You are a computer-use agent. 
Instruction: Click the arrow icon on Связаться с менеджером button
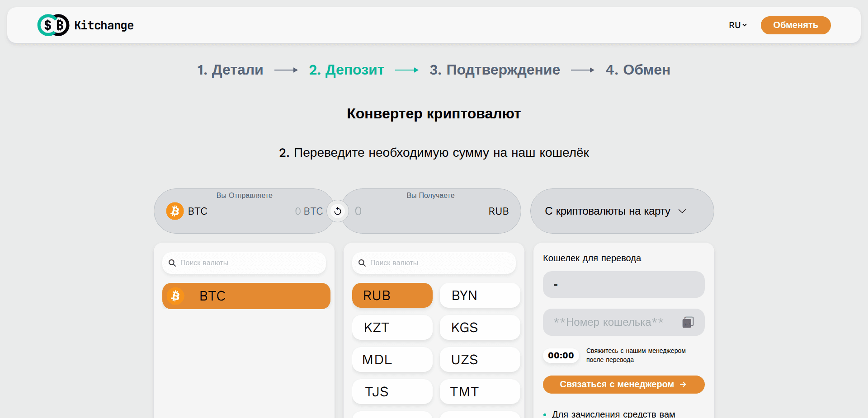(x=684, y=384)
